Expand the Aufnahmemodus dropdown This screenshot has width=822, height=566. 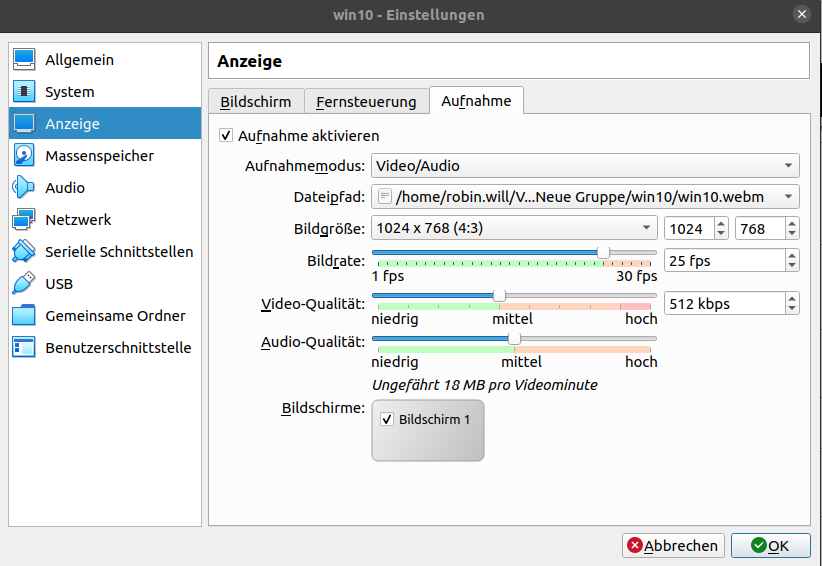[585, 166]
